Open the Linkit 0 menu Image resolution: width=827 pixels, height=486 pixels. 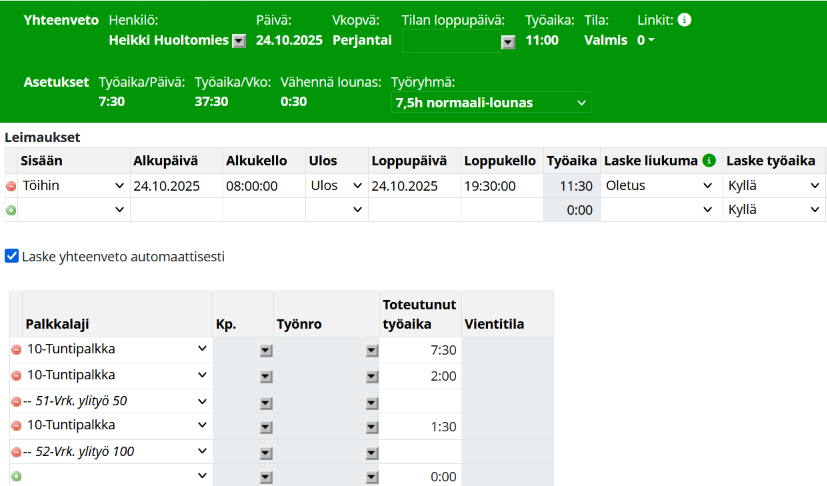(x=646, y=41)
